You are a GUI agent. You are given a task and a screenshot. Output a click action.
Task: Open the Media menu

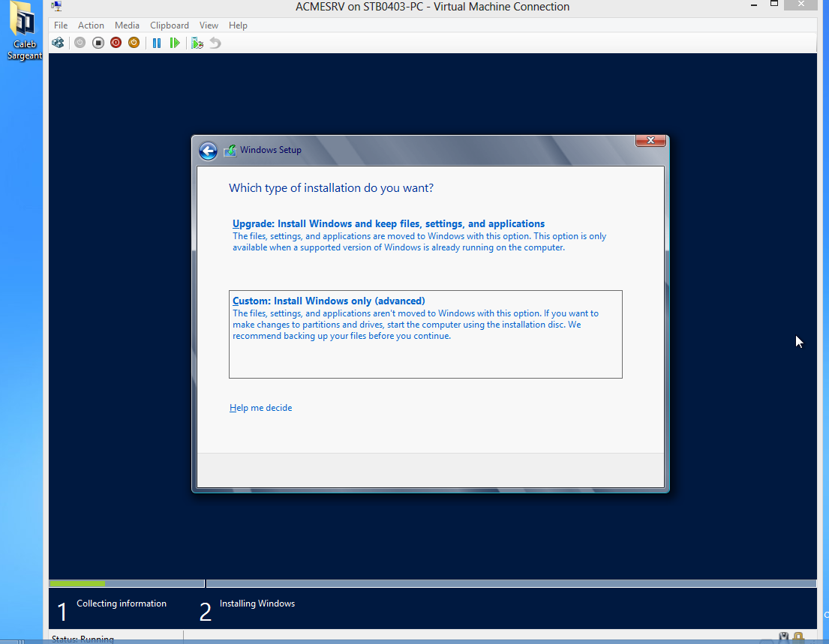click(127, 25)
